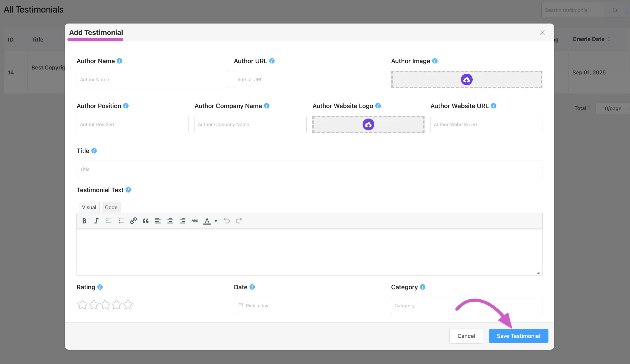Switch to the Code editor tab
Screen dimensions: 630x364
tap(111, 207)
